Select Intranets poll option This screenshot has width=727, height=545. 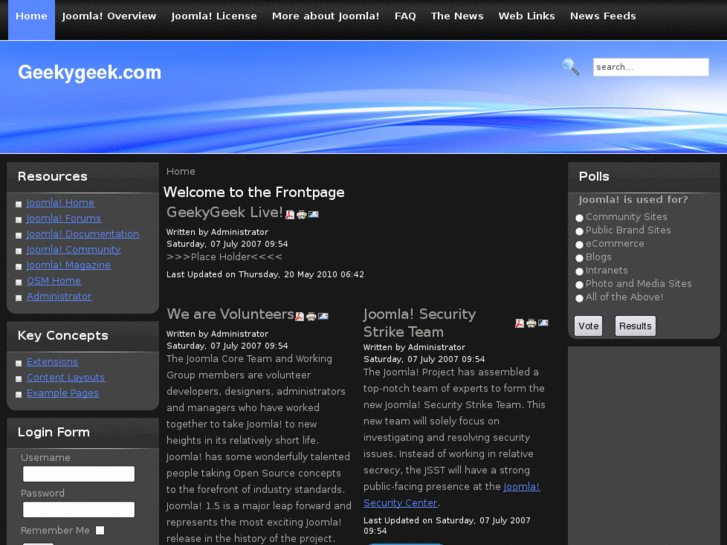click(x=579, y=271)
